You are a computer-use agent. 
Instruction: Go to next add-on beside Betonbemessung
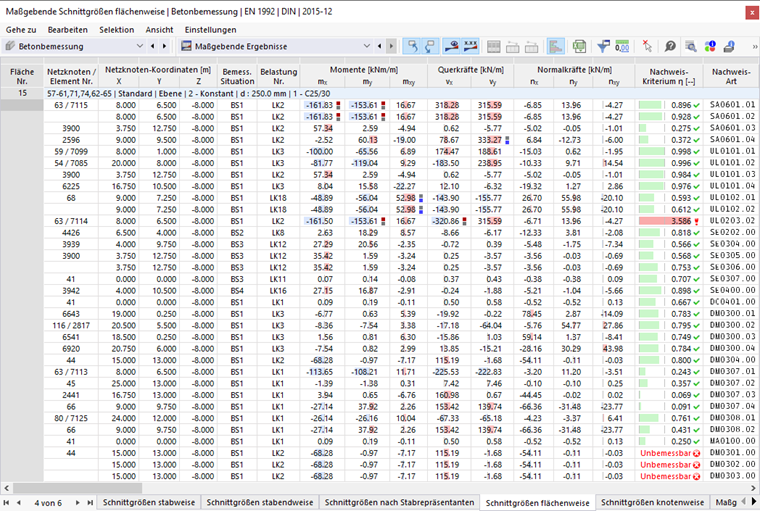click(164, 46)
